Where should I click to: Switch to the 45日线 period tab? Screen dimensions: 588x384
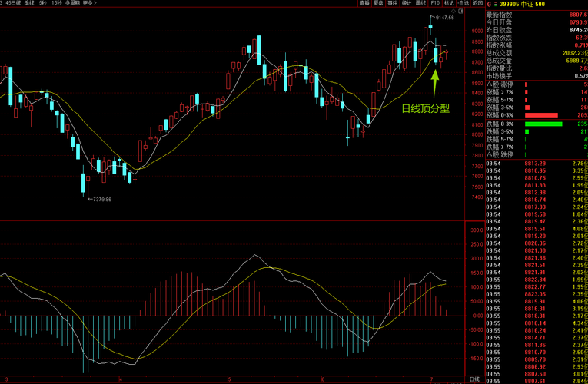pyautogui.click(x=13, y=3)
